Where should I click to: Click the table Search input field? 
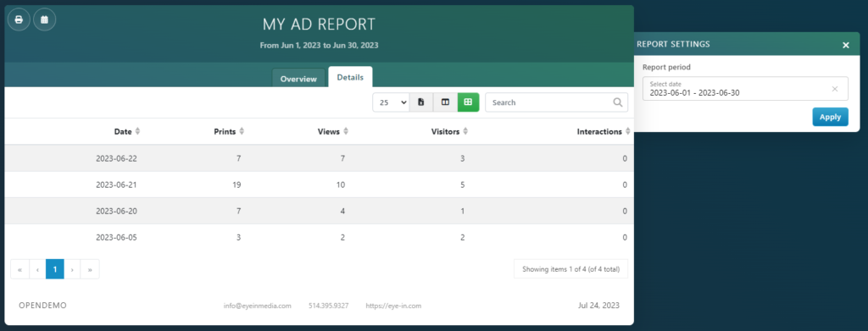tap(556, 102)
